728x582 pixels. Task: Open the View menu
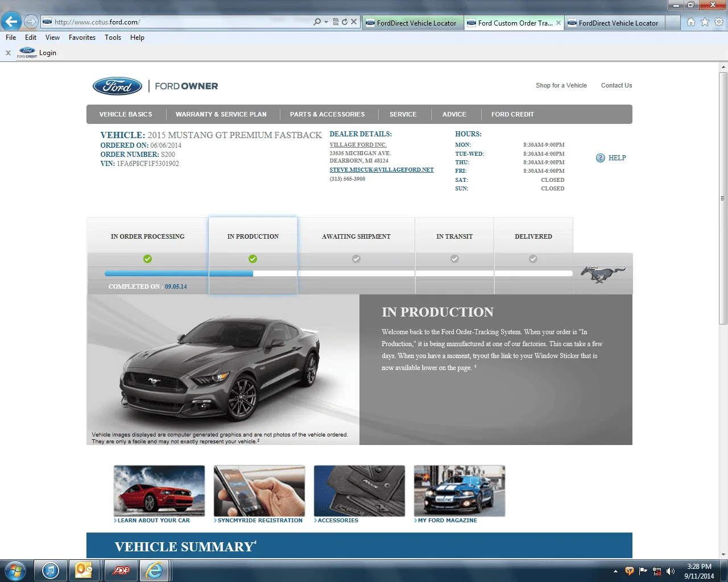(x=52, y=38)
